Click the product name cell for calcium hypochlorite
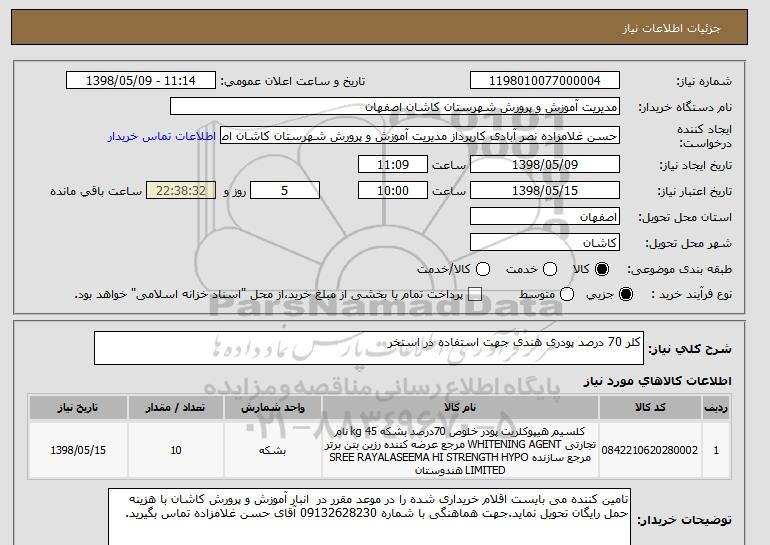 460,451
